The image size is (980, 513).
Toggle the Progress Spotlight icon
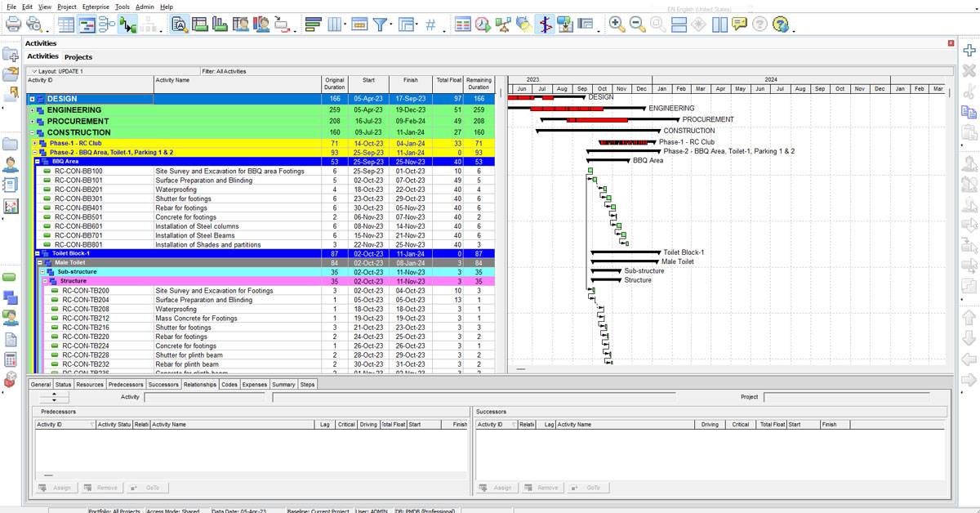523,25
